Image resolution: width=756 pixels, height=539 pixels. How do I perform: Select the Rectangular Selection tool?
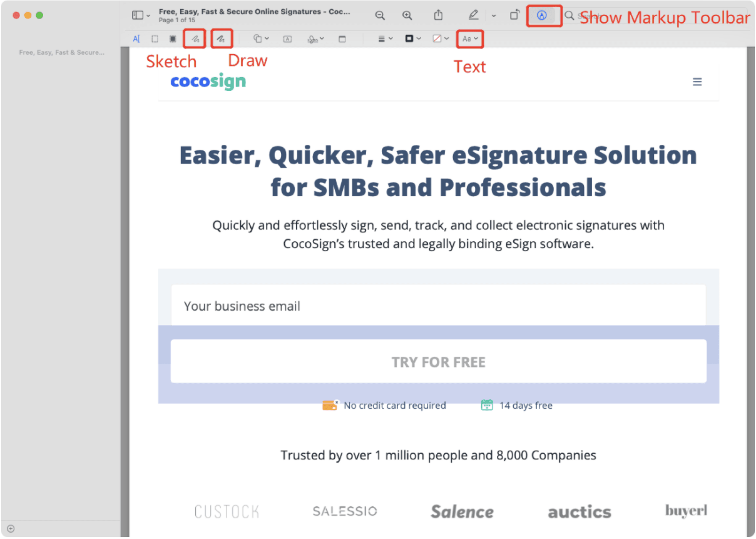click(x=155, y=38)
